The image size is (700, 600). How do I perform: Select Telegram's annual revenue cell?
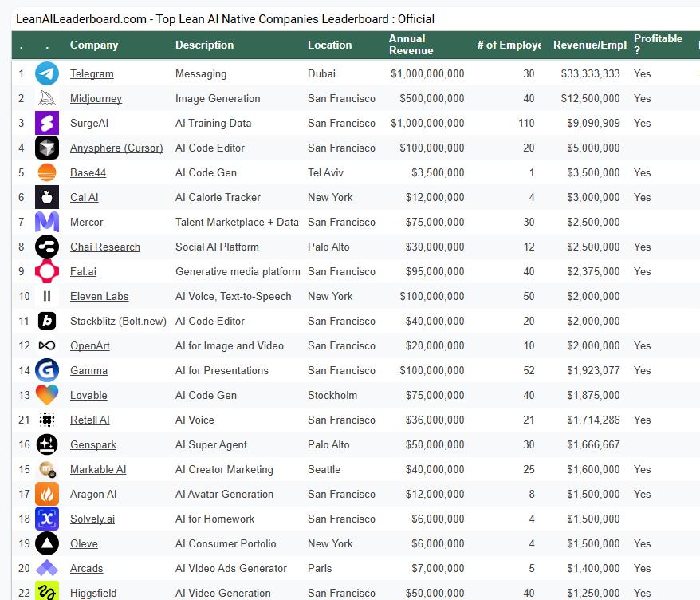tap(427, 73)
